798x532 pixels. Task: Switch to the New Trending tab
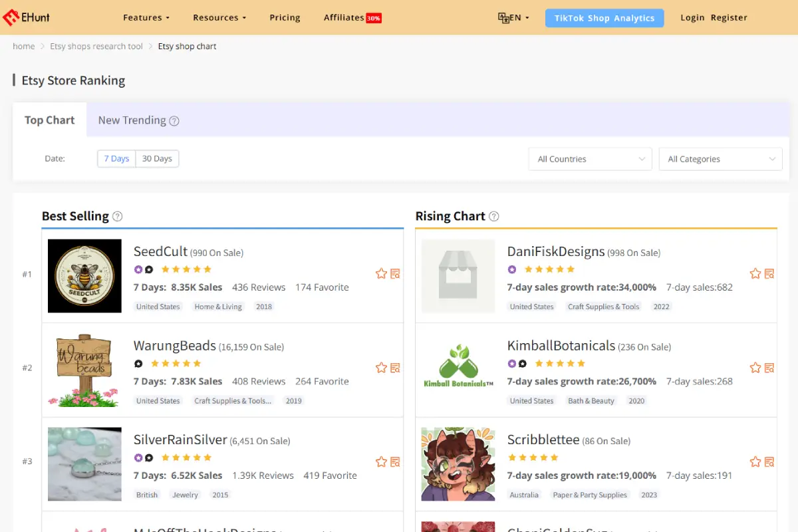(x=132, y=120)
